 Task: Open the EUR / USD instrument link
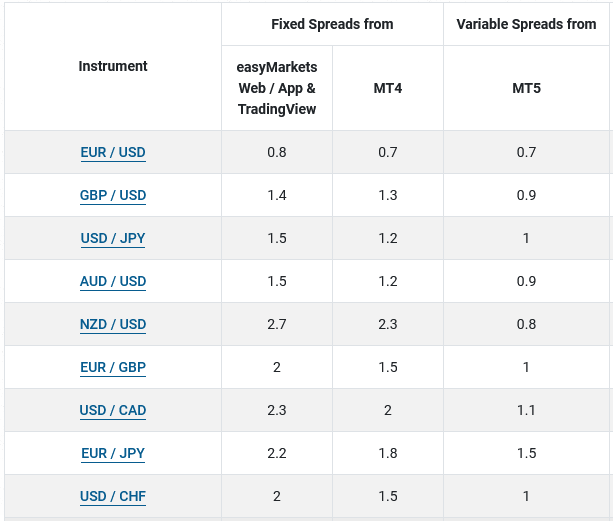coord(113,153)
